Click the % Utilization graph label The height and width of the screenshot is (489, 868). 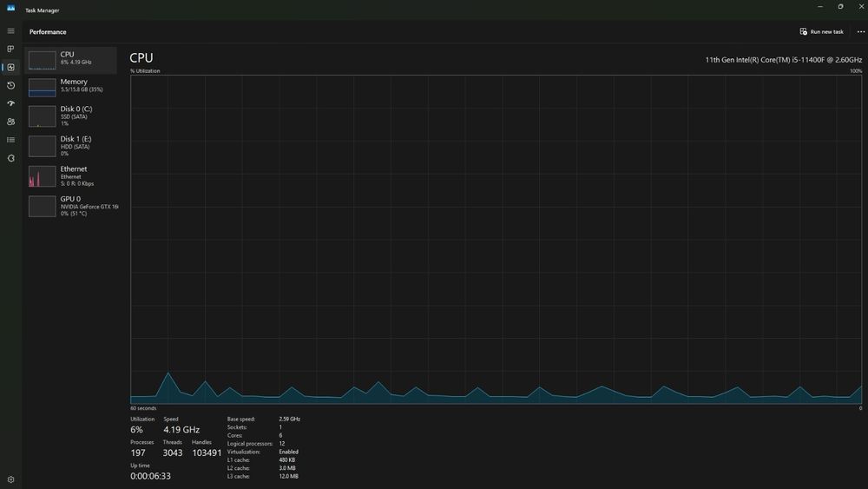(x=145, y=71)
